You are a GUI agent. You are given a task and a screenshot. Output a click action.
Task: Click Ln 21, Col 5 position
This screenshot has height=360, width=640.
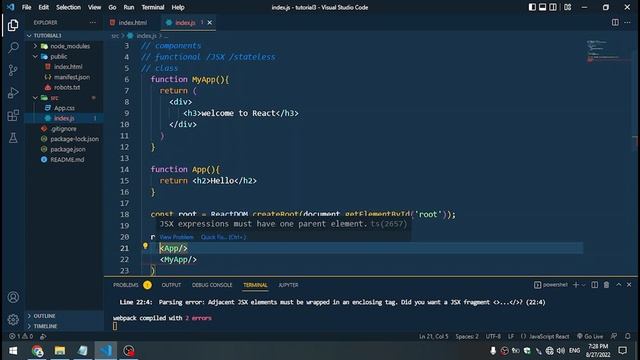point(433,336)
